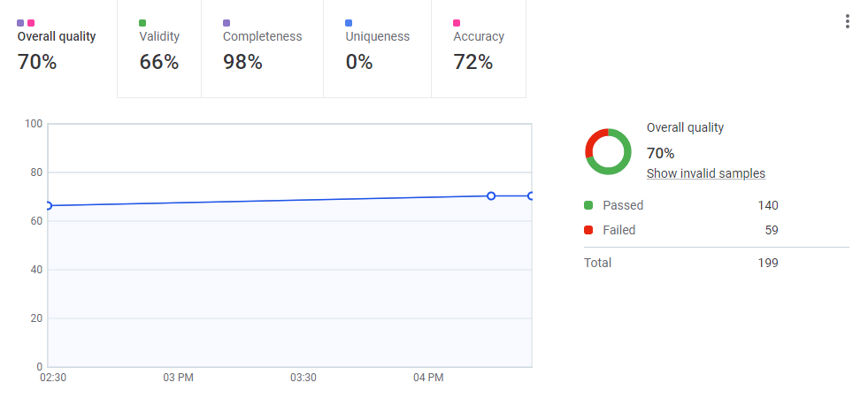Click the 70% value under the donut's Overall quality label
The image size is (868, 398).
[660, 152]
